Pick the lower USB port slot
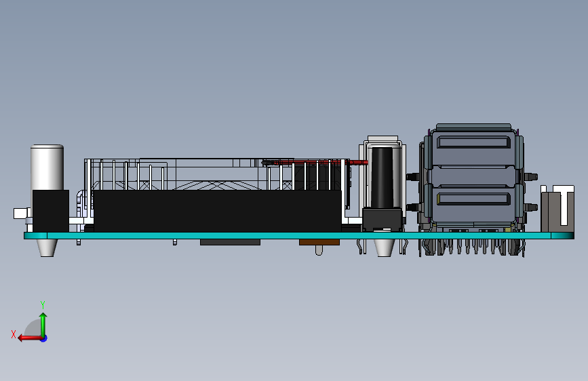Image resolution: width=588 pixels, height=381 pixels. 473,199
